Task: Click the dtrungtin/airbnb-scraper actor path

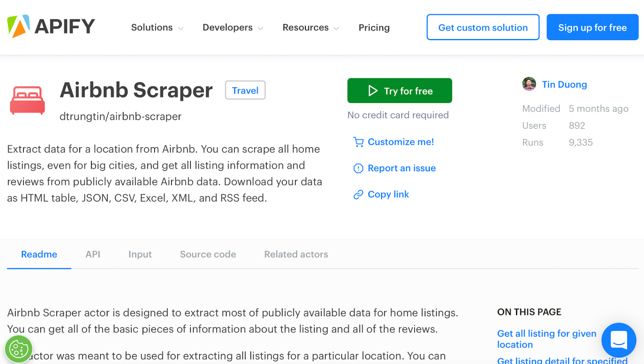Action: (120, 116)
